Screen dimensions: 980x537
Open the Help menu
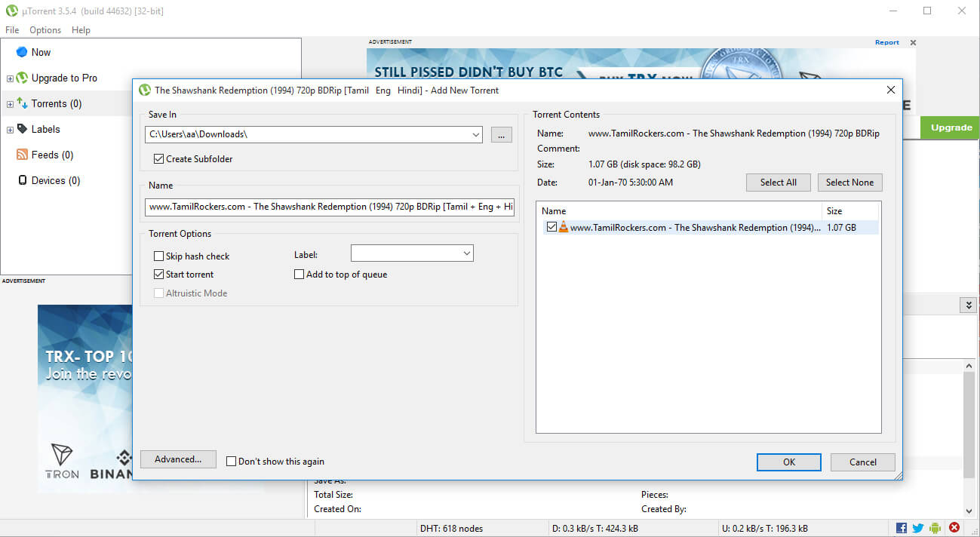click(x=81, y=30)
